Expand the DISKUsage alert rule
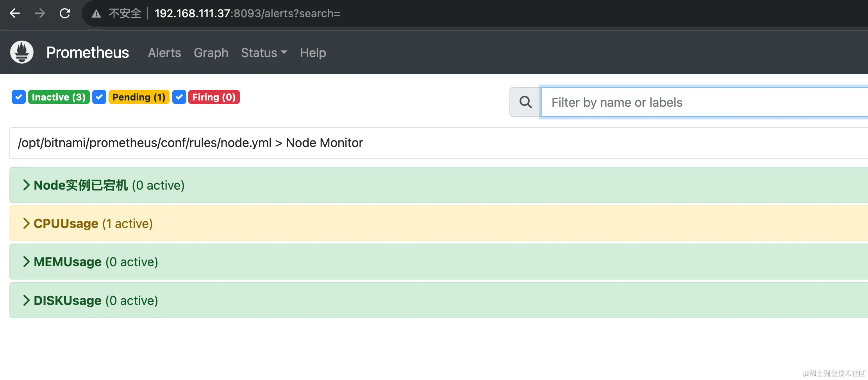The height and width of the screenshot is (380, 868). click(x=439, y=301)
